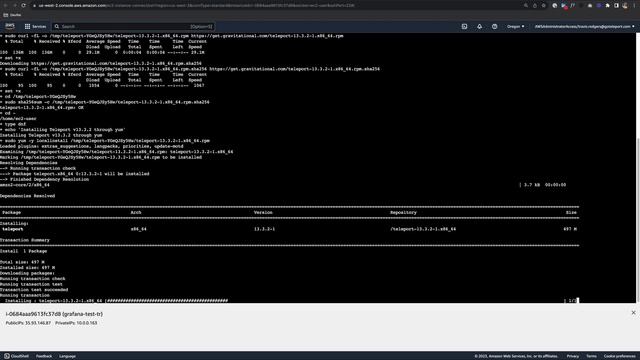
Task: Reload the browser page
Action: (23, 5)
